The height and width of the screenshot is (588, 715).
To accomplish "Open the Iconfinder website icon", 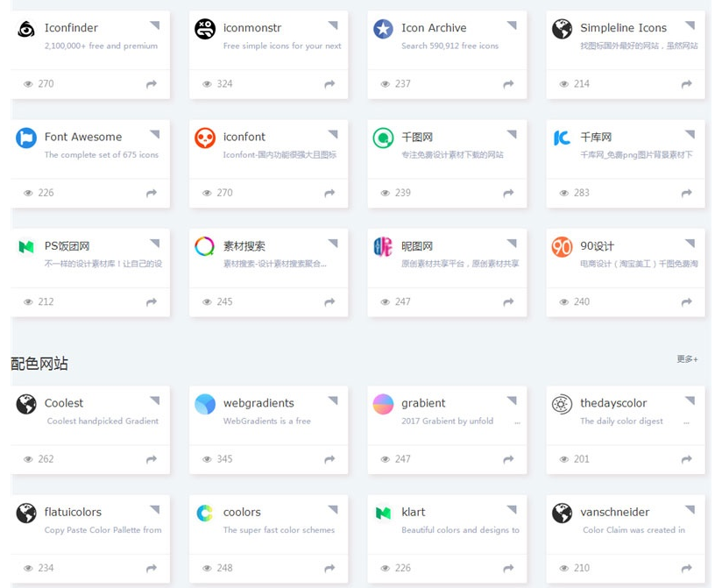I will pyautogui.click(x=25, y=28).
